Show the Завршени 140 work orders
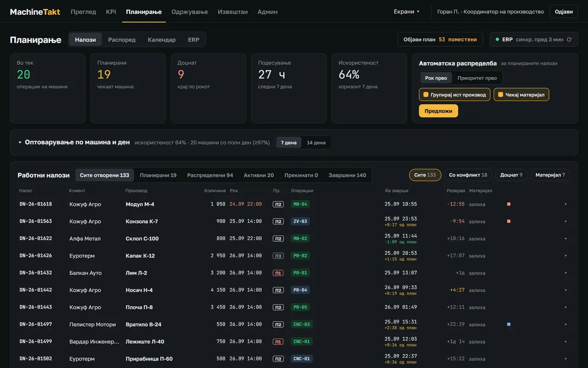Viewport: 588px width, 368px height. point(347,175)
